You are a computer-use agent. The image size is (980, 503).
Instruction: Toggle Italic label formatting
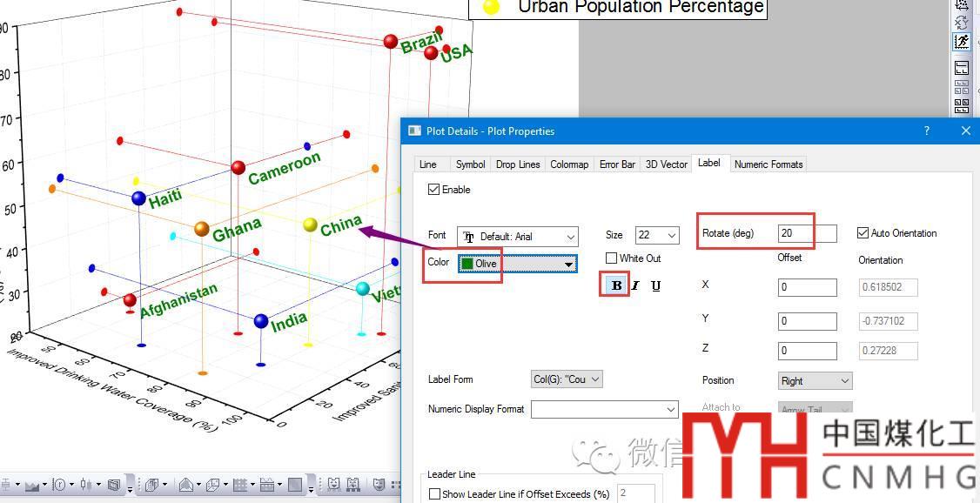pyautogui.click(x=635, y=285)
